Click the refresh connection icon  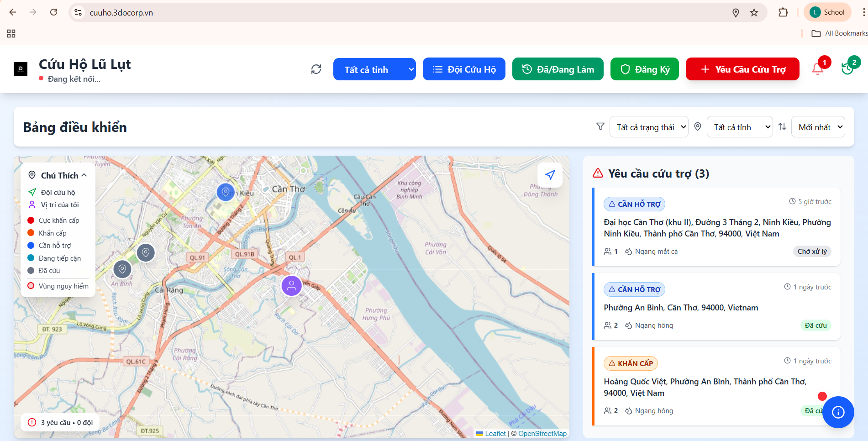tap(316, 69)
